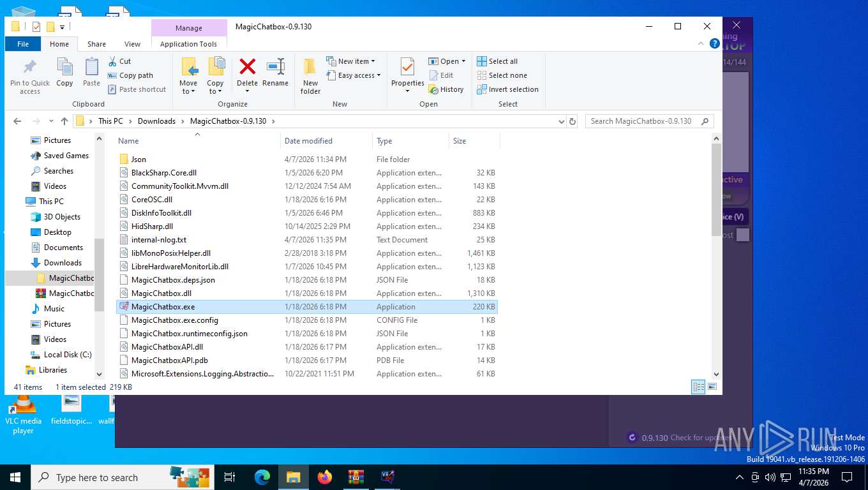Select MagicChatboxAPI.pdb file
Screen dimensions: 868x490
[x=306, y=360]
